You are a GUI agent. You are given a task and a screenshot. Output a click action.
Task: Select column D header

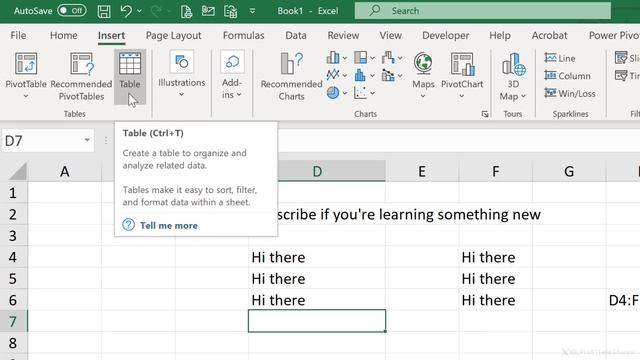(317, 171)
